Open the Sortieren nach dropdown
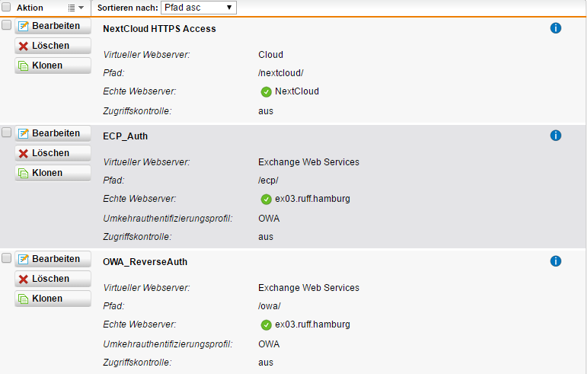The image size is (588, 374). coord(198,8)
